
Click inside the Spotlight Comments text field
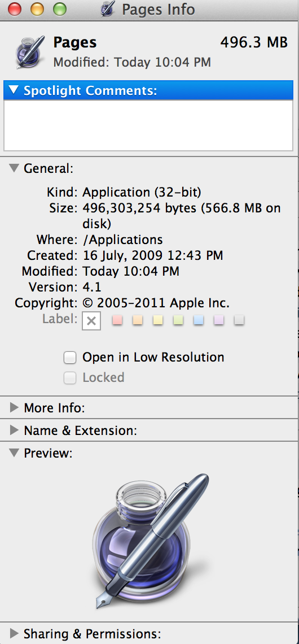(x=148, y=125)
